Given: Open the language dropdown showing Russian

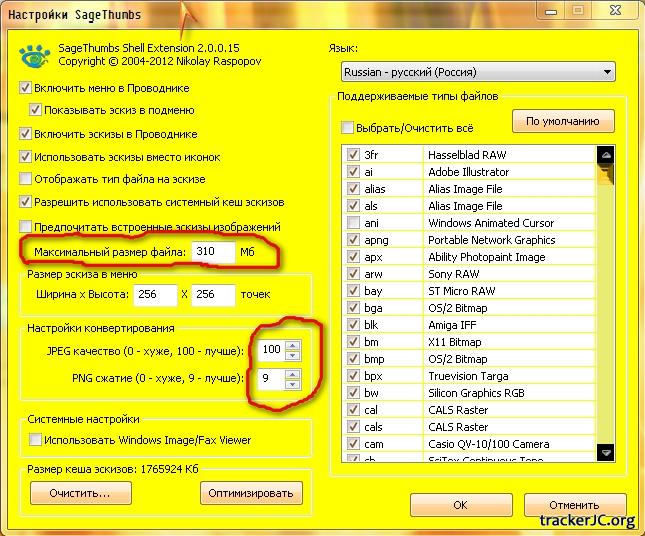Looking at the screenshot, I should click(x=477, y=73).
